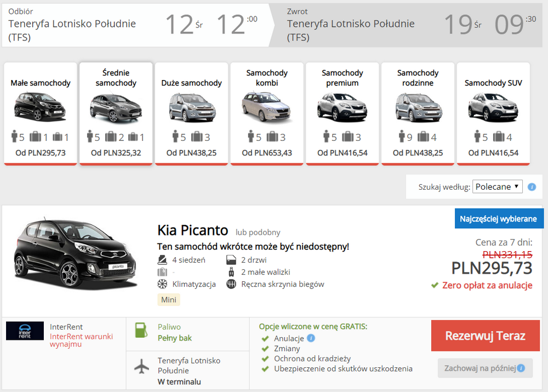Viewport: 548px width, 392px height.
Task: Click the Kia Picanto title
Action: 192,230
